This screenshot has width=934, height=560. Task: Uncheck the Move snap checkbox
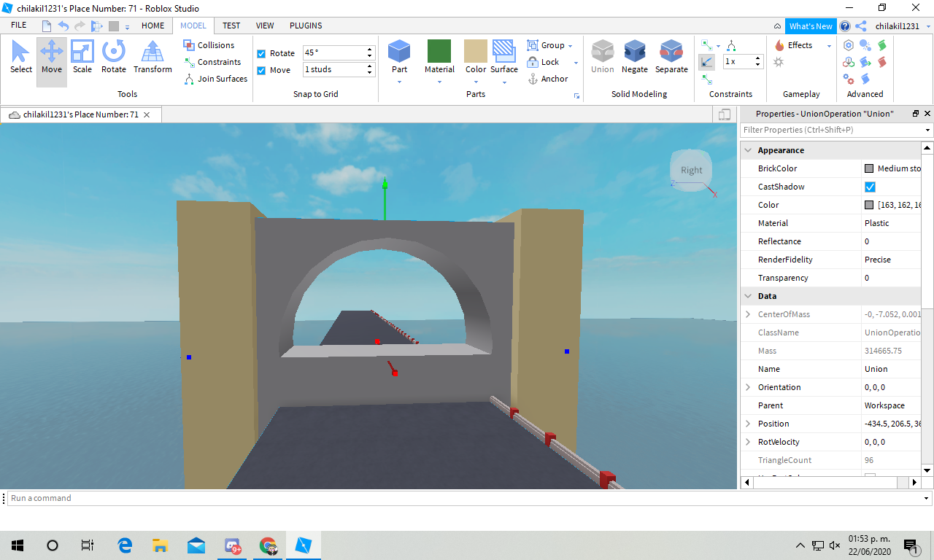(x=261, y=71)
